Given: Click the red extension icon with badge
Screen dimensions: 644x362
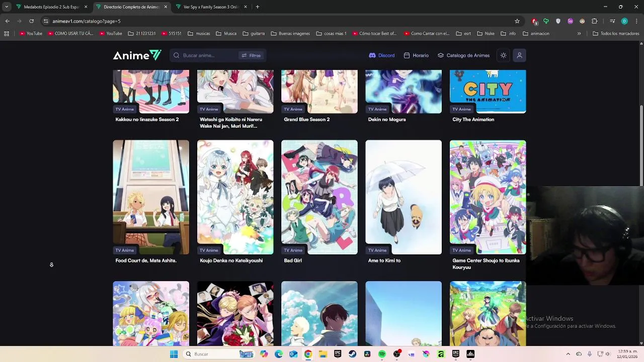Looking at the screenshot, I should tap(534, 21).
